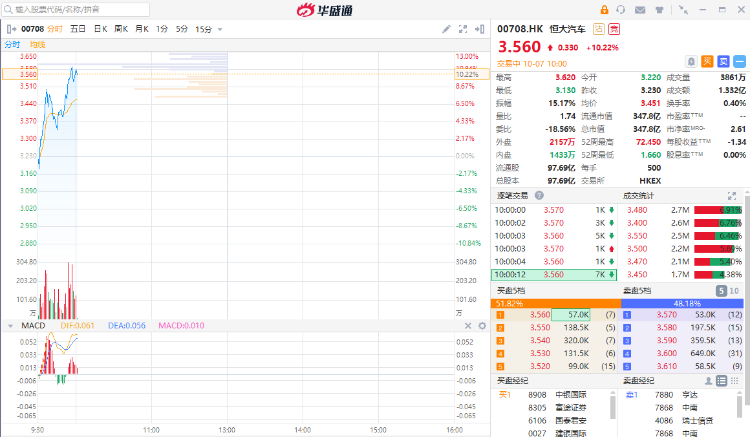Collapse the left sidebar panel arrow

click(x=10, y=29)
